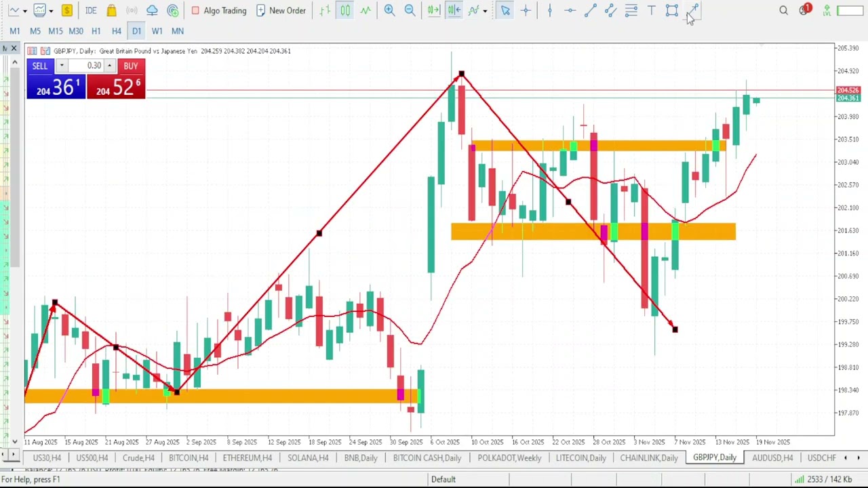Expand the indicators list dropdown arrow

coord(485,11)
